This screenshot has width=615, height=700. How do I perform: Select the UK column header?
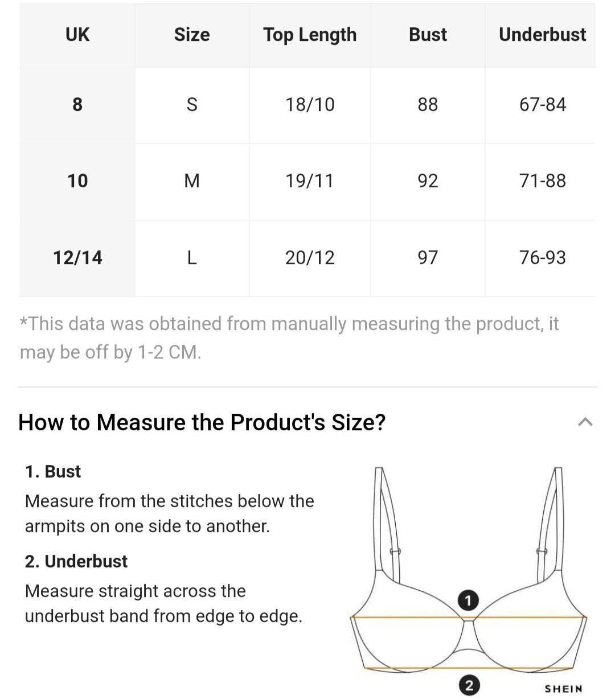click(77, 35)
